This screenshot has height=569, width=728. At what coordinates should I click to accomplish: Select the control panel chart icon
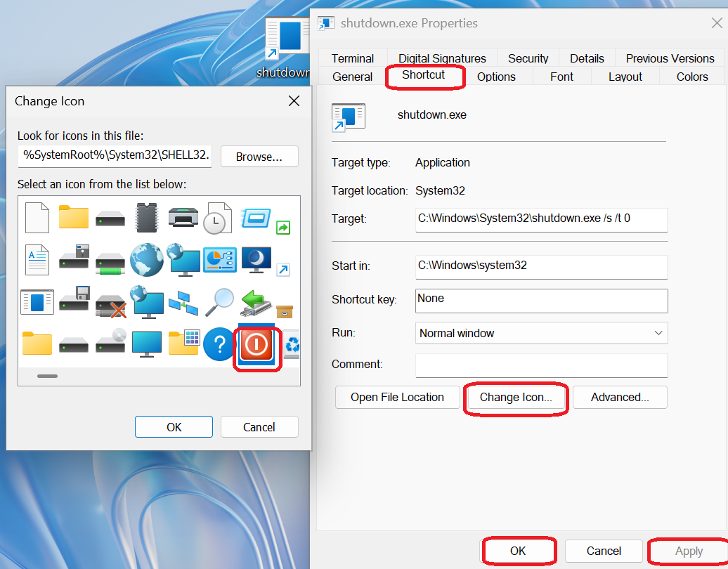(220, 260)
